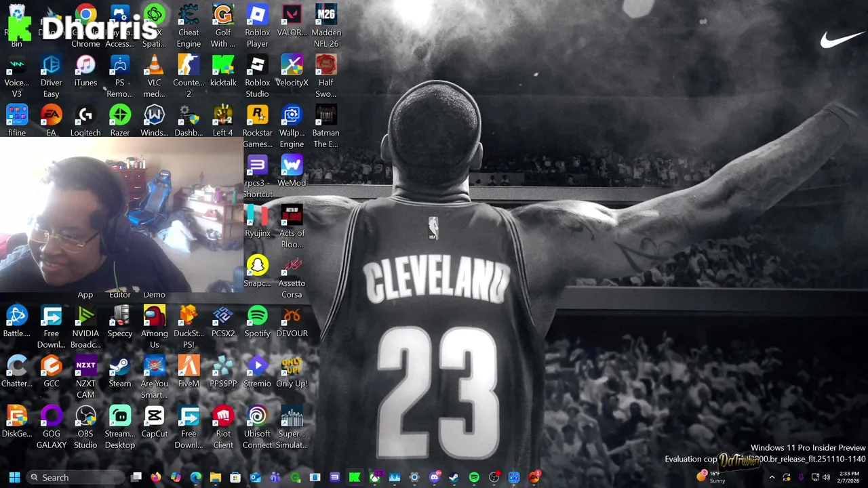The height and width of the screenshot is (488, 868).
Task: Open Battle.net desktop icon
Action: (x=17, y=321)
